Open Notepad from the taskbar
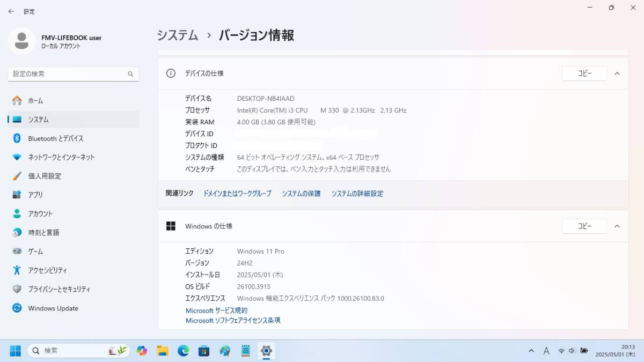 click(x=245, y=351)
